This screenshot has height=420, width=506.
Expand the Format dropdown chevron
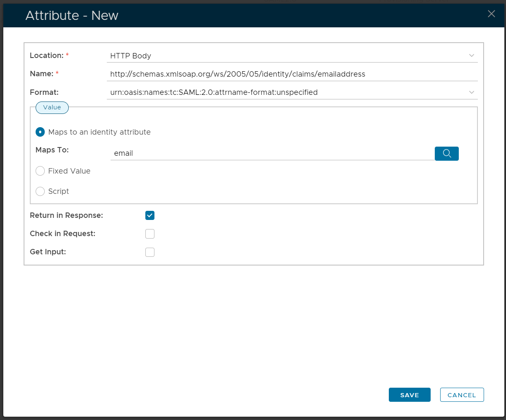[x=471, y=92]
